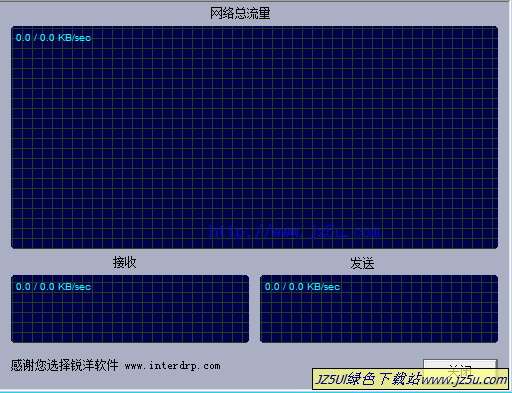Click the 发送 send graph panel
Image resolution: width=512 pixels, height=393 pixels.
[379, 309]
